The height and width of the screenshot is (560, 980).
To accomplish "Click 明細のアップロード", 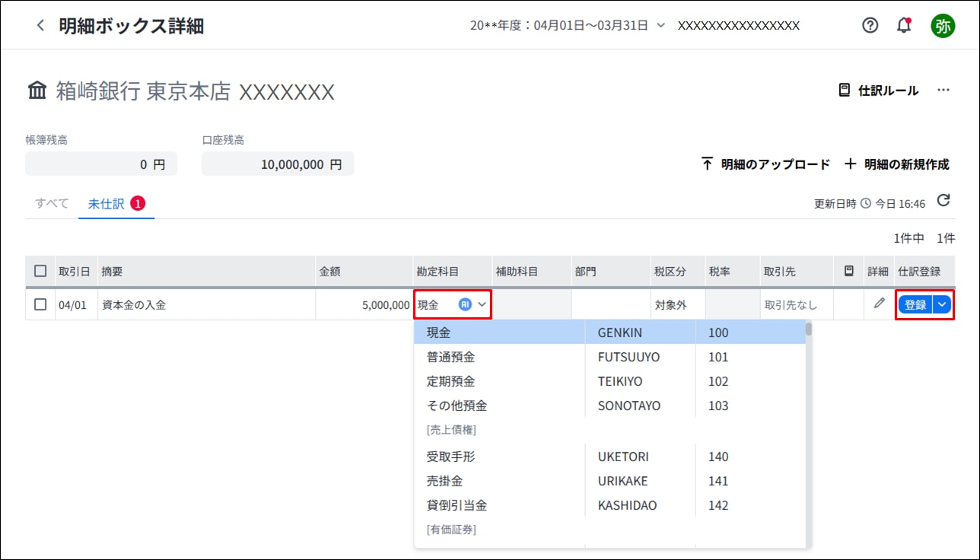I will tap(765, 164).
